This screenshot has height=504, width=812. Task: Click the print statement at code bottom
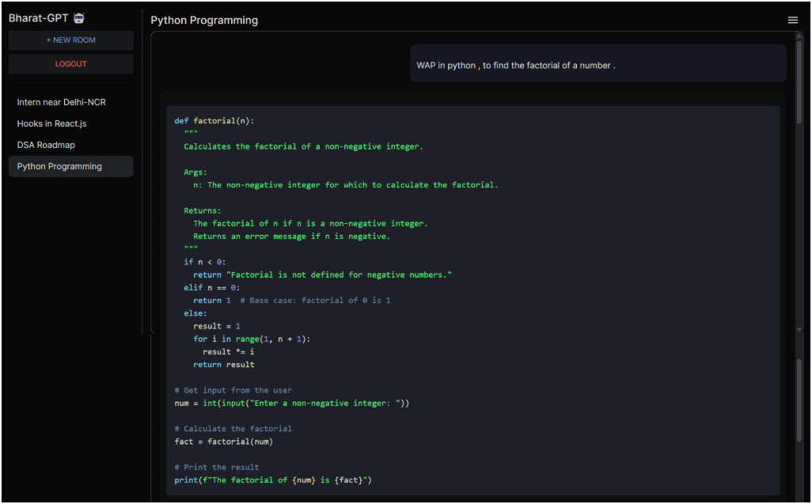(273, 479)
